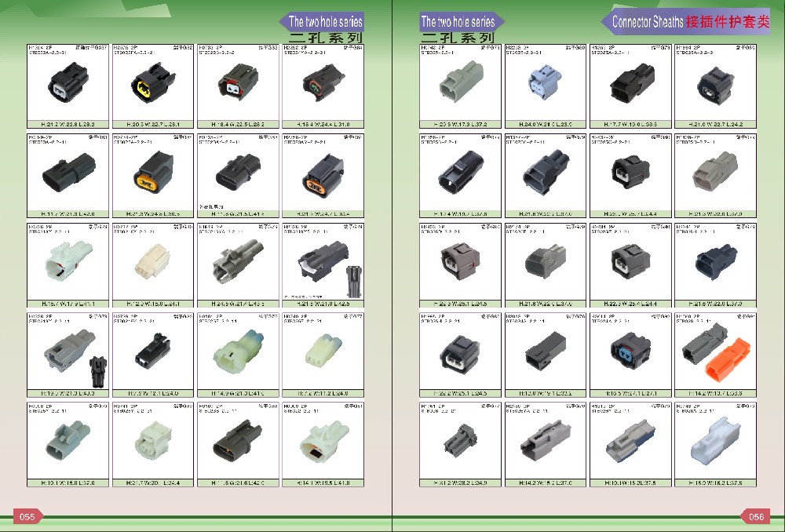Click the "H:18.4 W:24.4 L:31.0" dimension label
This screenshot has width=785, height=532.
[x=323, y=124]
